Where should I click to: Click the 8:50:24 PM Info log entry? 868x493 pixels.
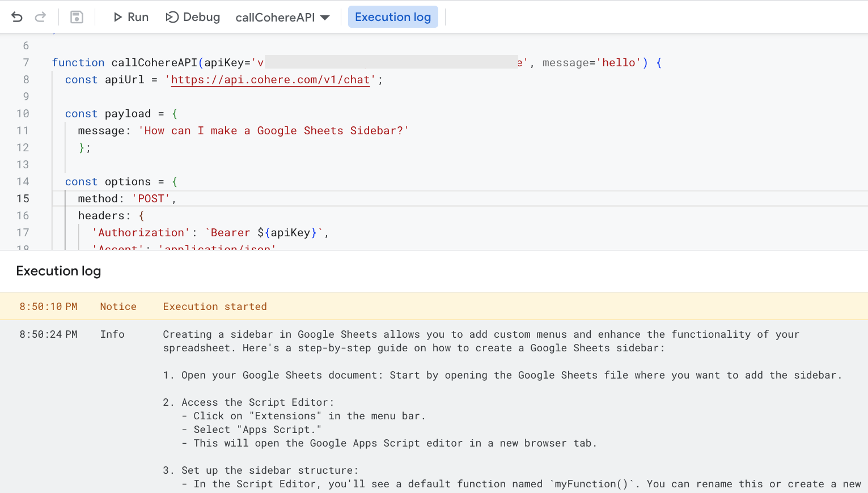48,334
